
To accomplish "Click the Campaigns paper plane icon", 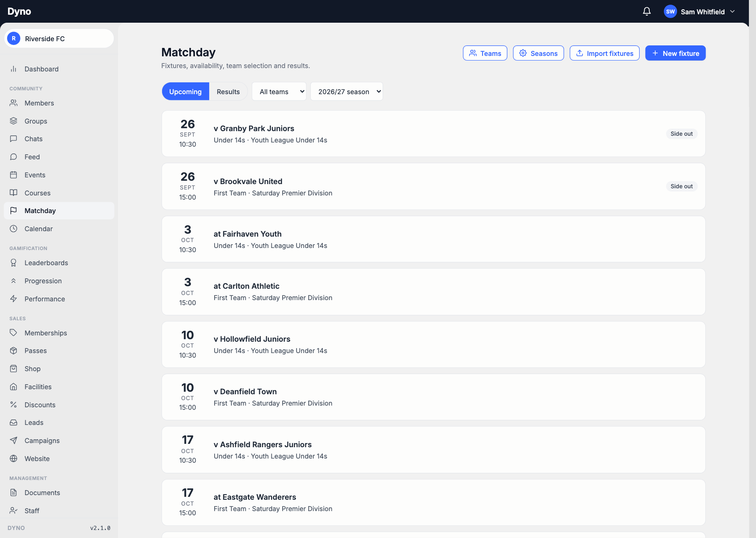I will tap(13, 440).
